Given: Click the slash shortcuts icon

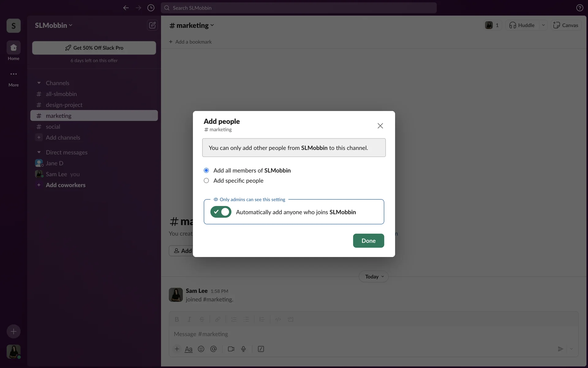Looking at the screenshot, I should pyautogui.click(x=261, y=349).
